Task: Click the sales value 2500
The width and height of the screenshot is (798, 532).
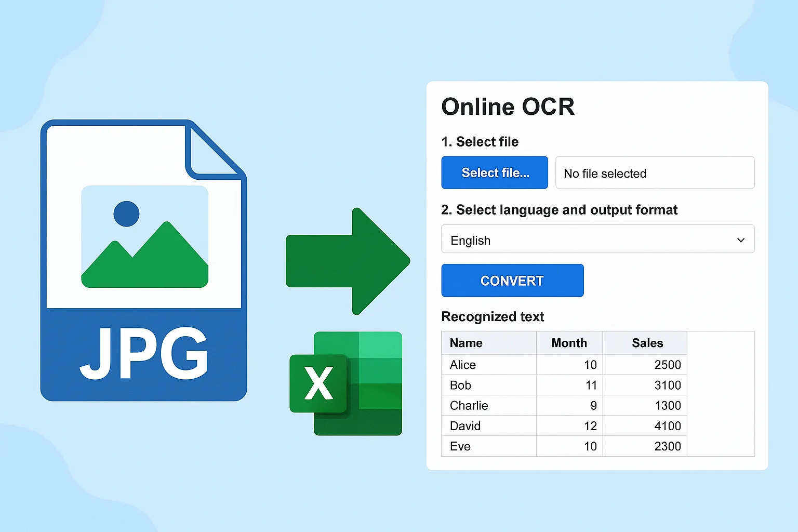Action: 668,365
